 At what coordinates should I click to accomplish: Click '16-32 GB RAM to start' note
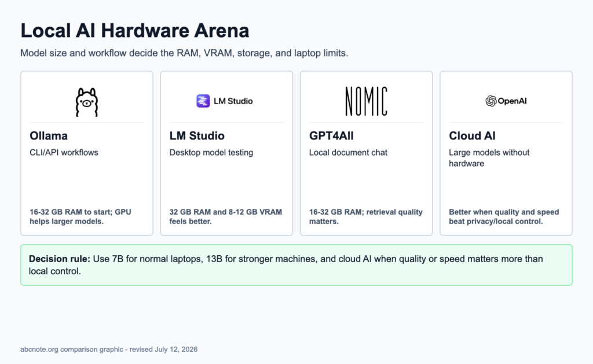click(80, 216)
